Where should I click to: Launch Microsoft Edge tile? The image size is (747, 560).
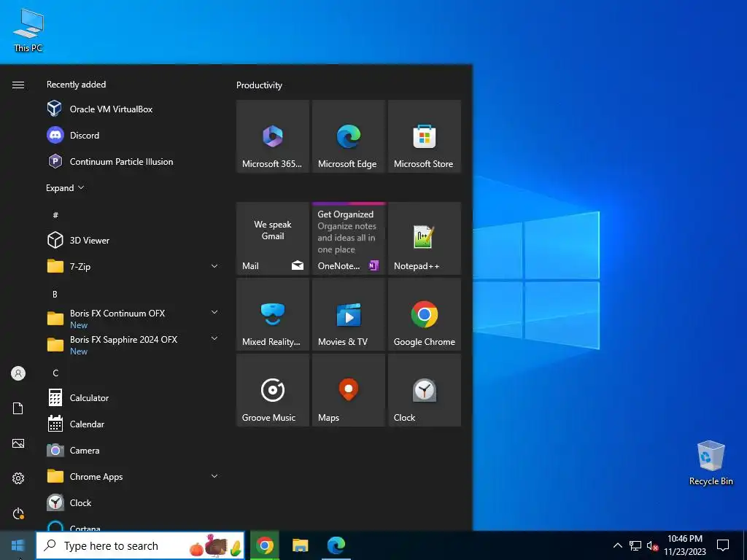(x=348, y=136)
